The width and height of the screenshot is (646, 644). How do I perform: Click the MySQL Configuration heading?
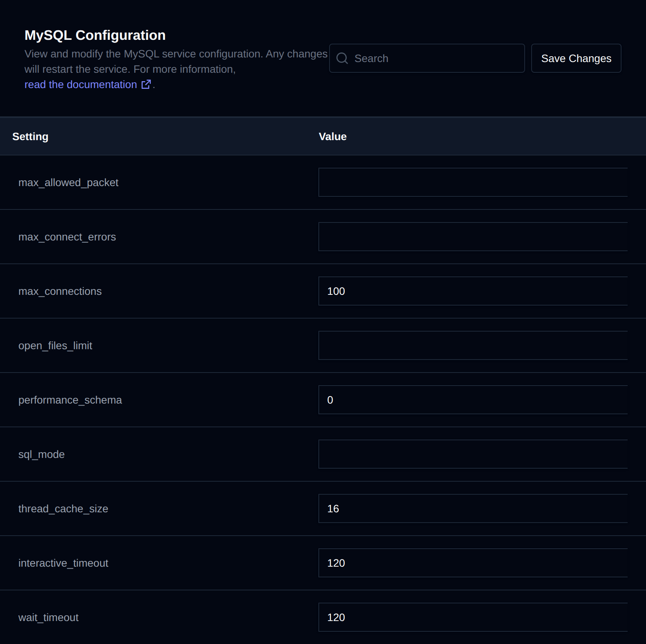pyautogui.click(x=95, y=35)
